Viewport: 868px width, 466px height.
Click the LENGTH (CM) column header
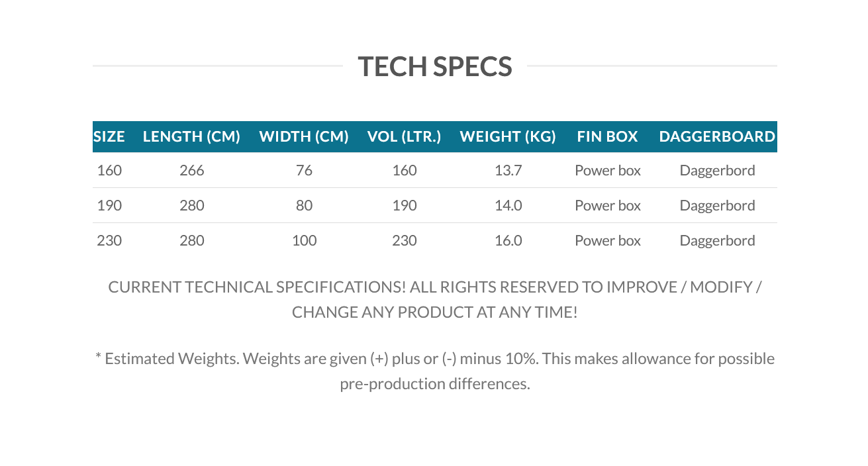tap(191, 136)
